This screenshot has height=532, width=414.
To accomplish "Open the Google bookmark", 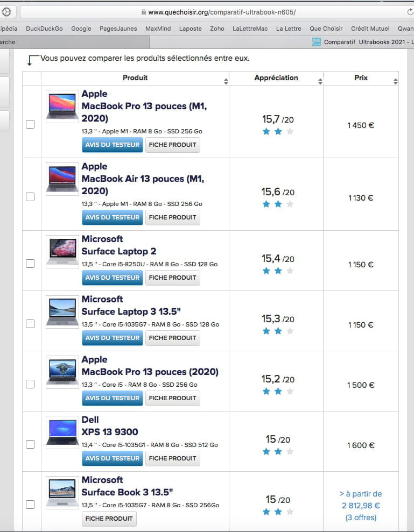I will [x=81, y=29].
